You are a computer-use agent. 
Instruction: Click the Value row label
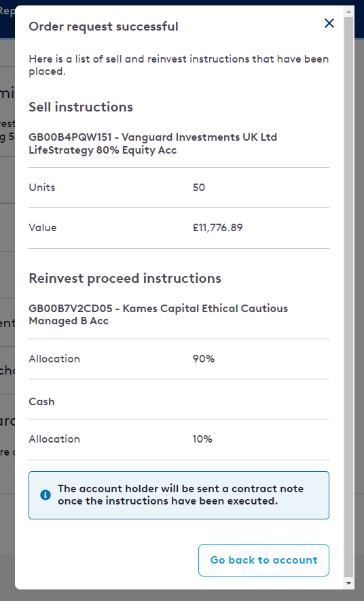click(x=43, y=228)
